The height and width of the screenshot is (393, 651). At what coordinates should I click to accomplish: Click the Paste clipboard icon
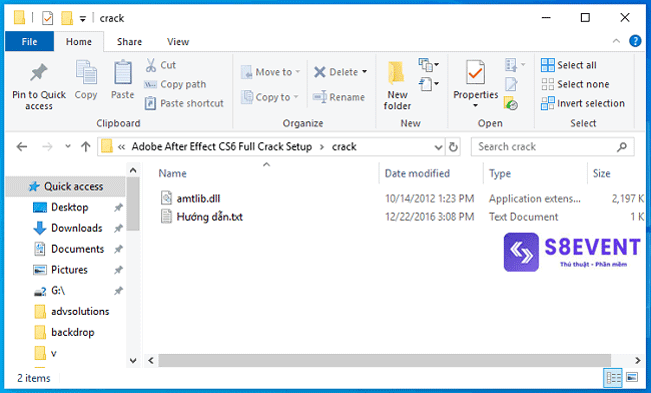123,73
